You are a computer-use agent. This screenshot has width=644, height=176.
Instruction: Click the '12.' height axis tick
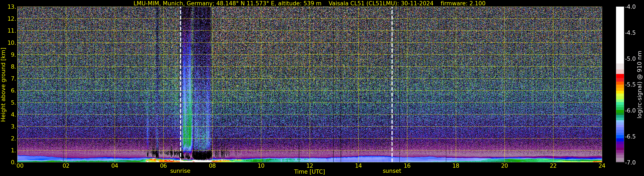[x=12, y=19]
